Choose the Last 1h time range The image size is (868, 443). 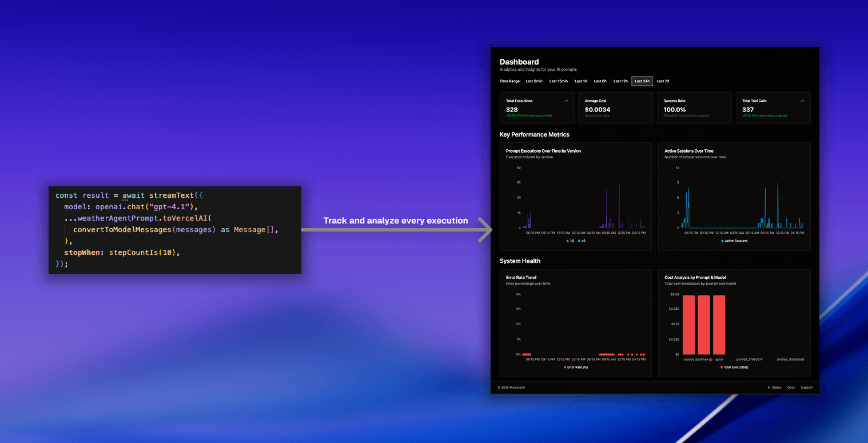point(580,81)
